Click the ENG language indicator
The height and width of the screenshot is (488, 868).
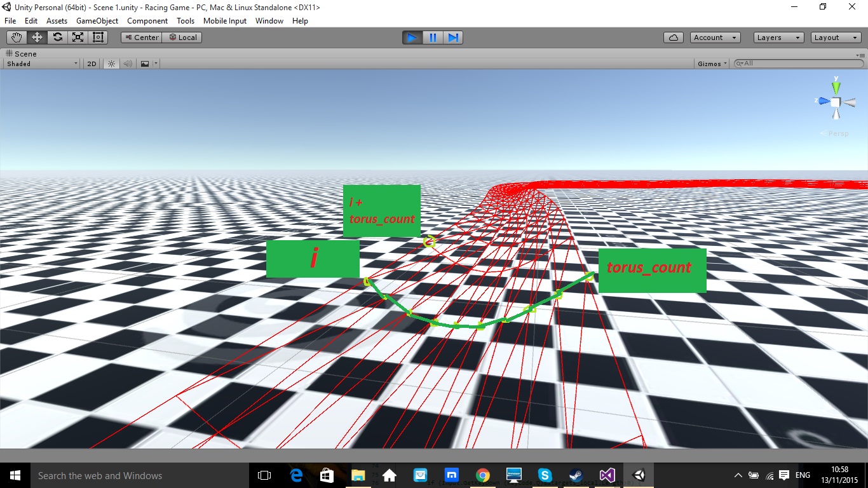point(803,475)
